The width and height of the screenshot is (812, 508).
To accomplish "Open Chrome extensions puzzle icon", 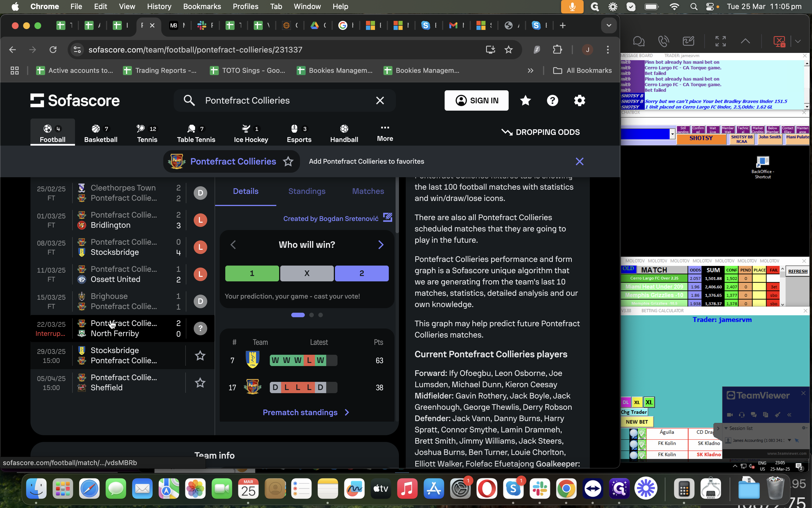I will [x=557, y=50].
